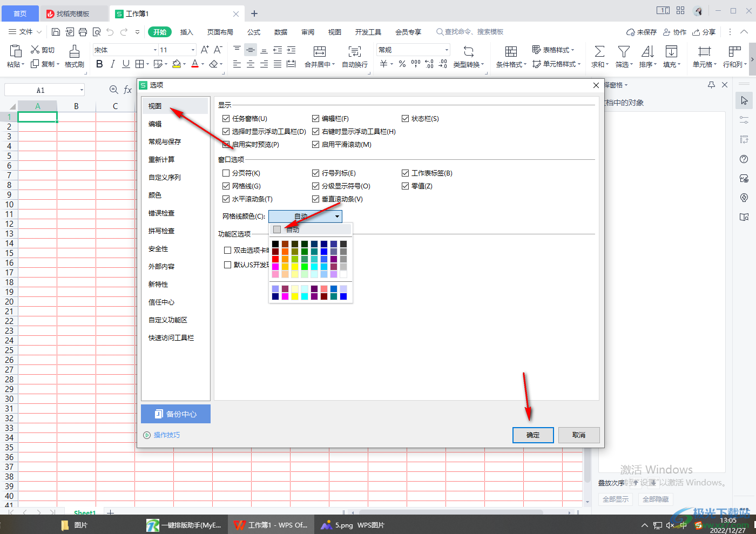The height and width of the screenshot is (534, 756).
Task: Click the search command box
Action: [x=470, y=32]
